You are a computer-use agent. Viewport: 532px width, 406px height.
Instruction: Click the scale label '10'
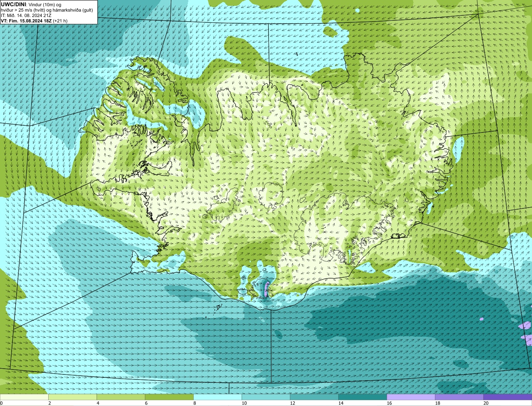click(244, 403)
